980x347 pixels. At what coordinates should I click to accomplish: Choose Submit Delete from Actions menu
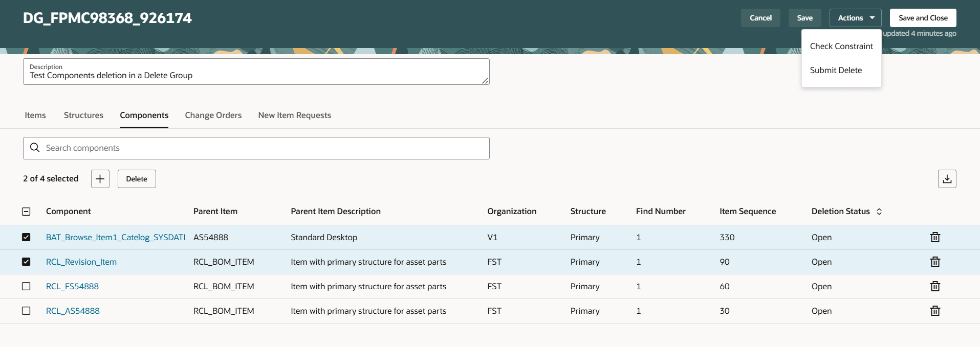835,70
